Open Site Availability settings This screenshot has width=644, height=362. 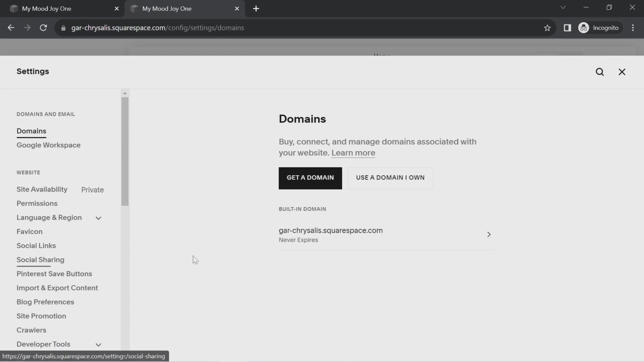(x=42, y=189)
